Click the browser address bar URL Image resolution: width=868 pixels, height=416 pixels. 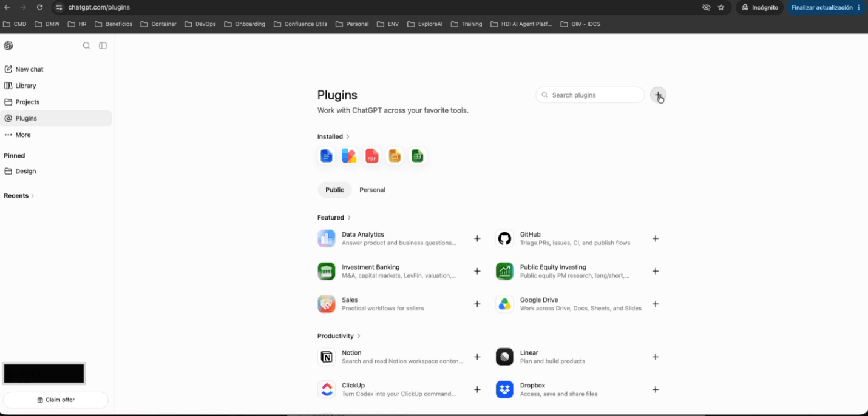pyautogui.click(x=99, y=7)
